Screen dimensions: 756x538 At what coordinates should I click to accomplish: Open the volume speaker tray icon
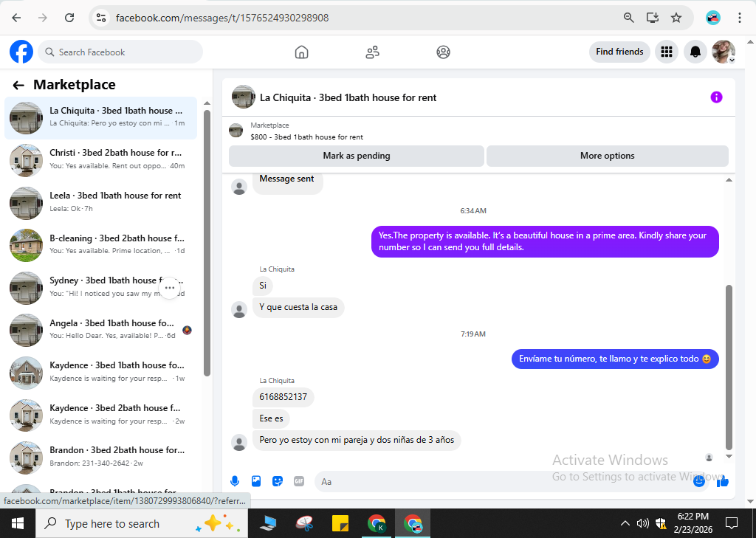[642, 523]
